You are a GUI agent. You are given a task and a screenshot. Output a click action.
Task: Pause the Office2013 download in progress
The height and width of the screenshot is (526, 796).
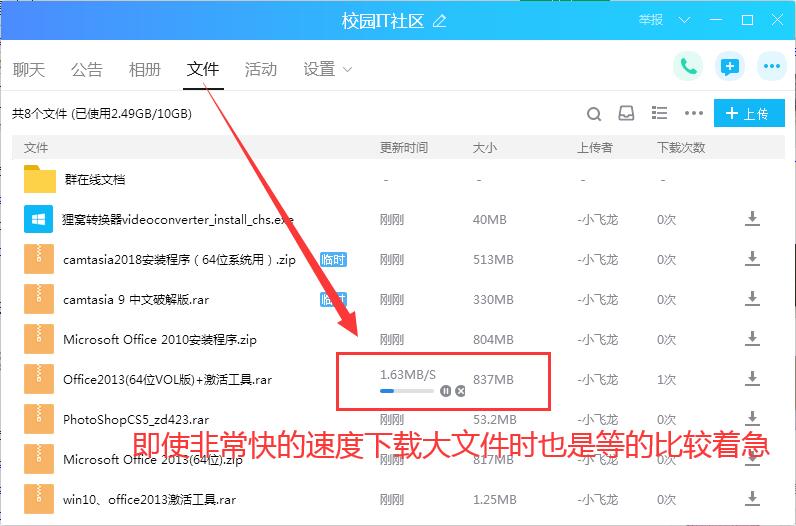pyautogui.click(x=445, y=391)
